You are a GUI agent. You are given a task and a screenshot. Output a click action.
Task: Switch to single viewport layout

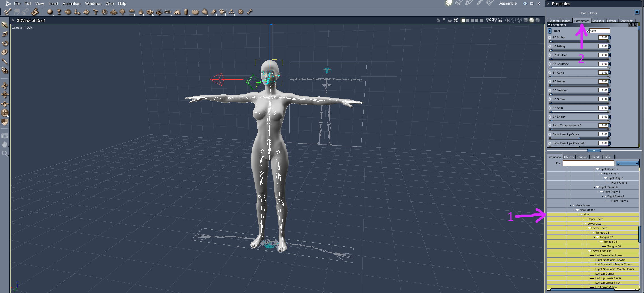463,20
